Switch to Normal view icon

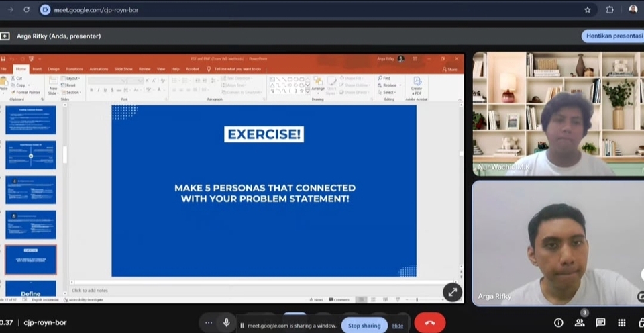coord(361,299)
